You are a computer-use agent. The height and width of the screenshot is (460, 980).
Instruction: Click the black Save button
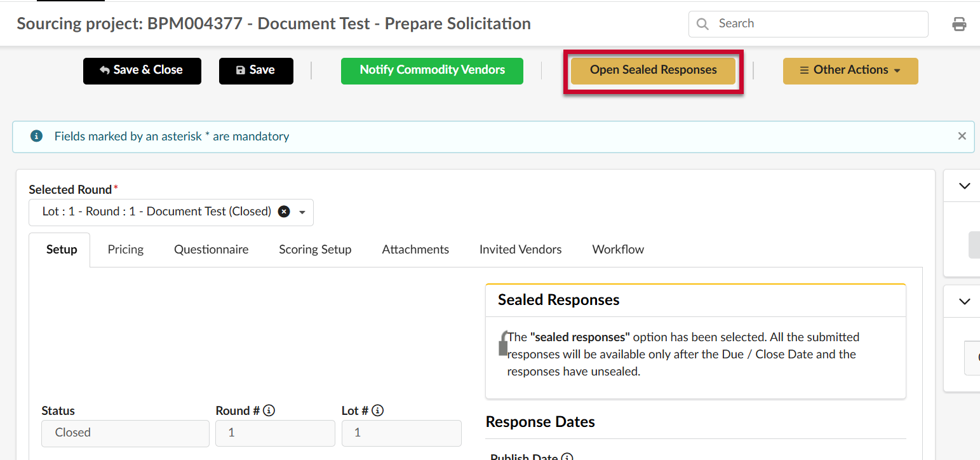coord(256,71)
